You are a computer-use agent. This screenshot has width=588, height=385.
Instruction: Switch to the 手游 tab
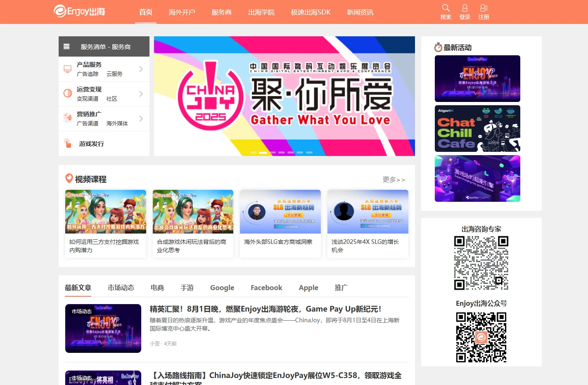tap(187, 288)
